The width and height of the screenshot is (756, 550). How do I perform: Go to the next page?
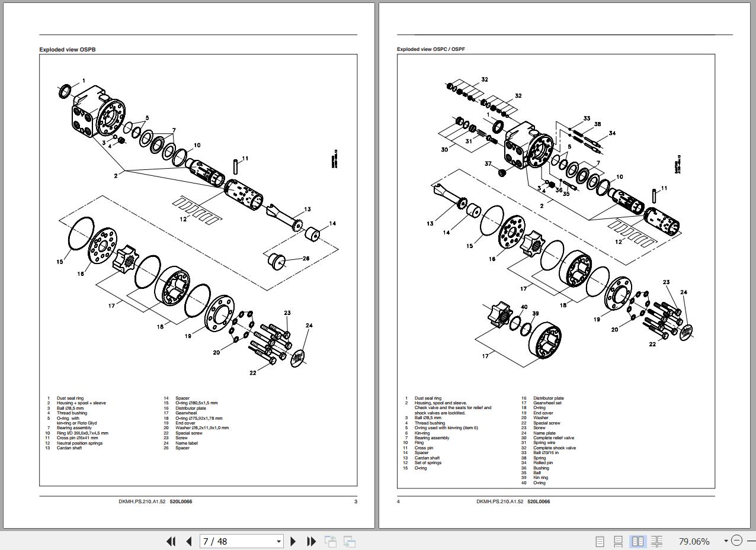pos(293,541)
